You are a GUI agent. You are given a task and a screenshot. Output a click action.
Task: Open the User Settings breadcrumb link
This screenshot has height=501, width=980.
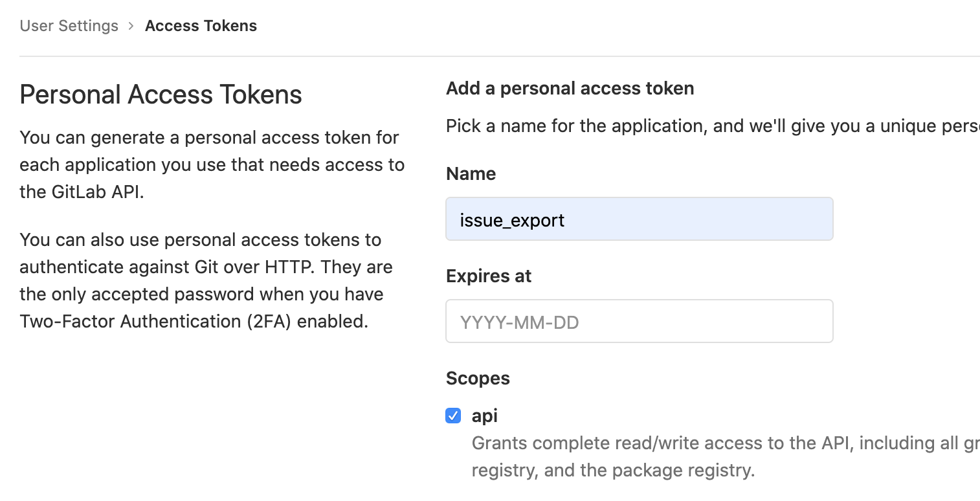(x=69, y=25)
